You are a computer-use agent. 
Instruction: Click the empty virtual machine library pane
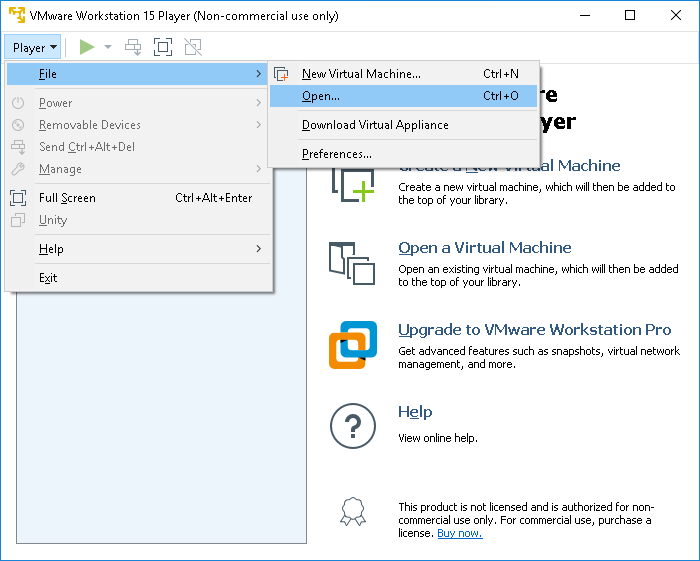pyautogui.click(x=161, y=417)
